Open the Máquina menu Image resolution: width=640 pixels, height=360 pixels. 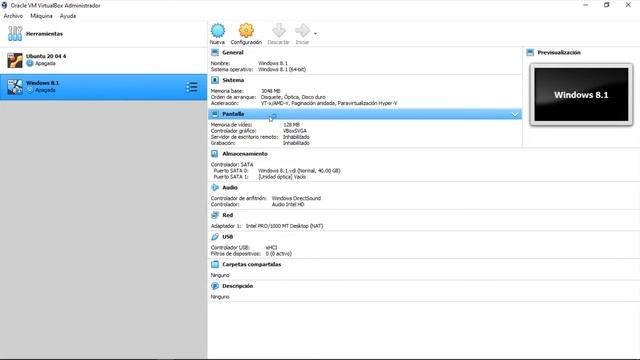tap(41, 16)
